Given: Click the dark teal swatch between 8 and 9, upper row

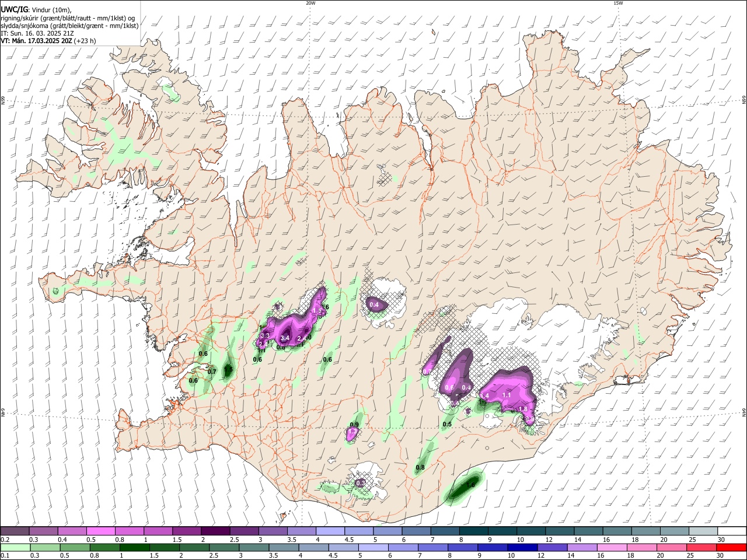Looking at the screenshot, I should (473, 531).
